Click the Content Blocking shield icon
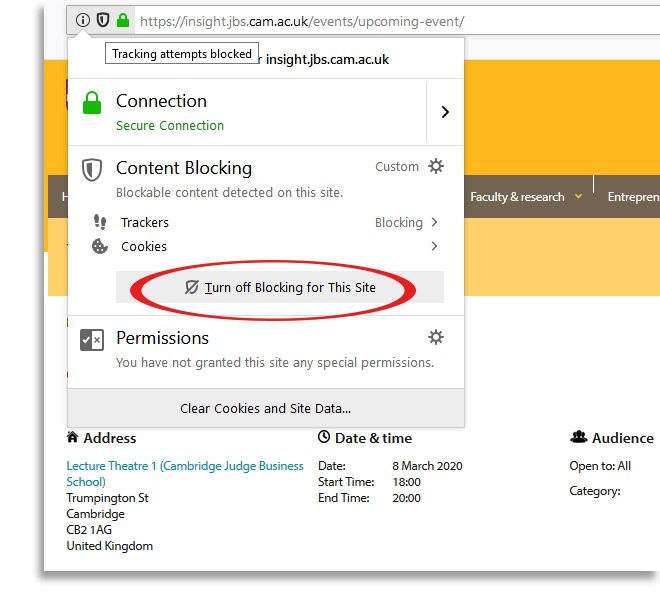Viewport: 660px width, 600px height. (92, 170)
